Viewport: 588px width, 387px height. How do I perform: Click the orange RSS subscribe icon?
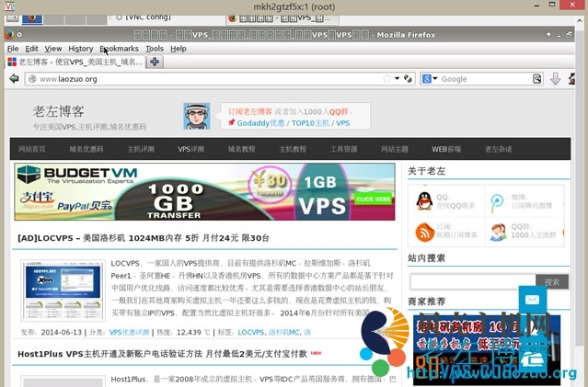423,232
